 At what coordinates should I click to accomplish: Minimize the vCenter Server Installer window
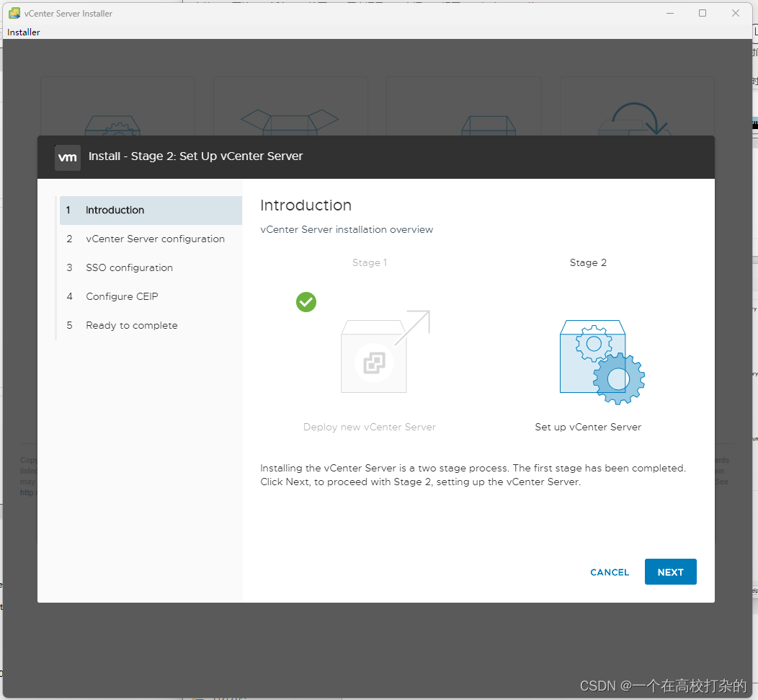pyautogui.click(x=670, y=13)
